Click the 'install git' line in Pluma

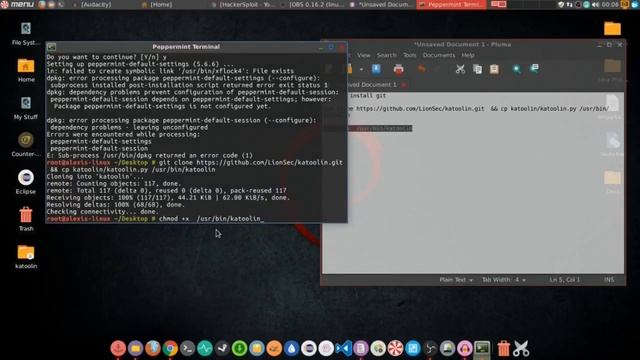367,96
